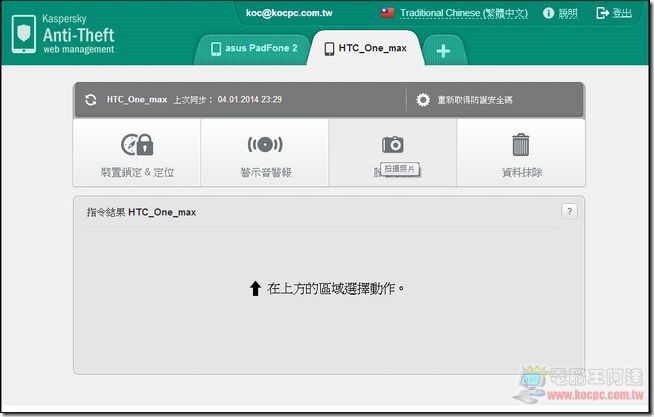Select the HTC_One_max device tab
Image resolution: width=654 pixels, height=417 pixels.
365,48
